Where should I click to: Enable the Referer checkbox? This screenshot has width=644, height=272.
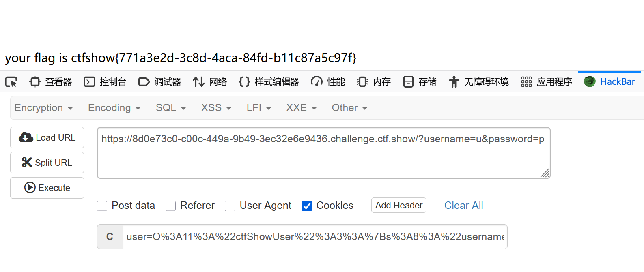point(171,206)
